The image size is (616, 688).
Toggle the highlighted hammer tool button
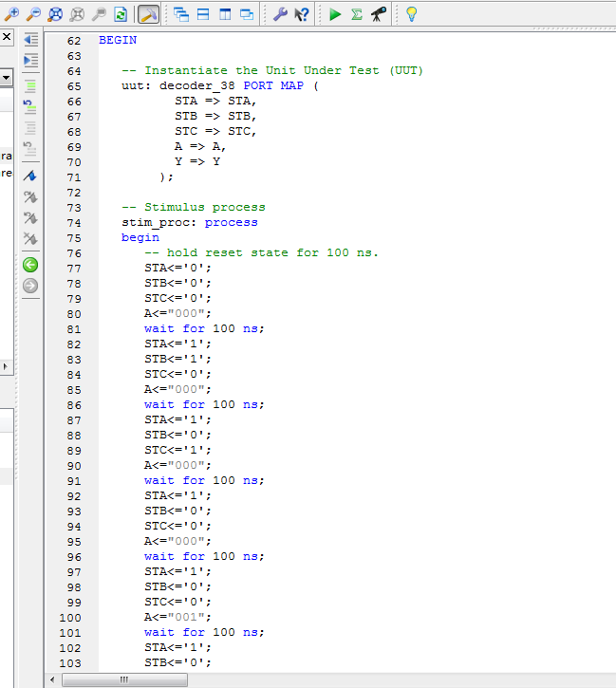(x=149, y=14)
